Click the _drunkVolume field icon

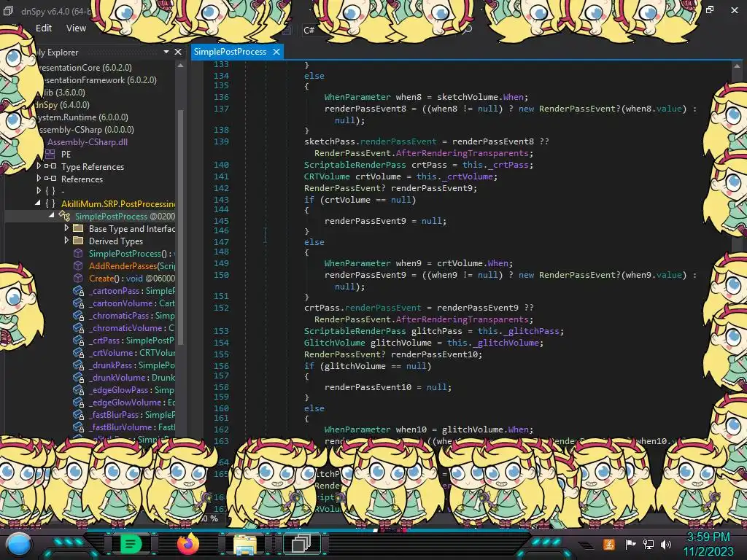click(x=78, y=378)
